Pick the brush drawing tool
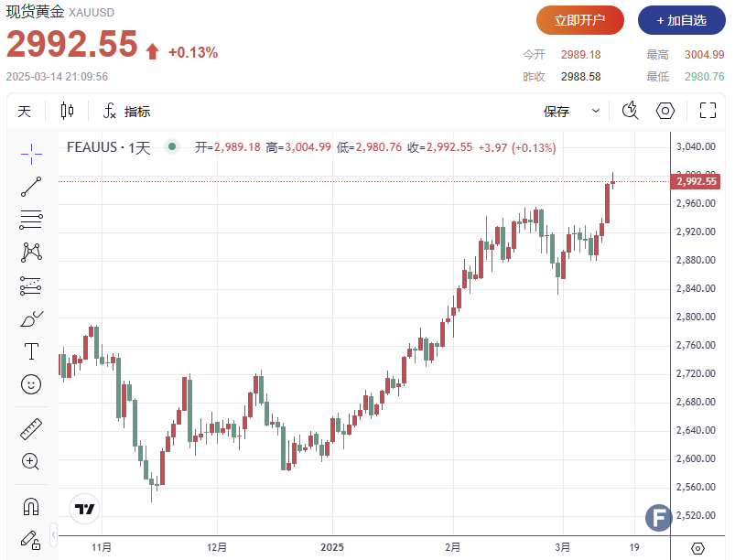The width and height of the screenshot is (735, 560). click(x=31, y=319)
